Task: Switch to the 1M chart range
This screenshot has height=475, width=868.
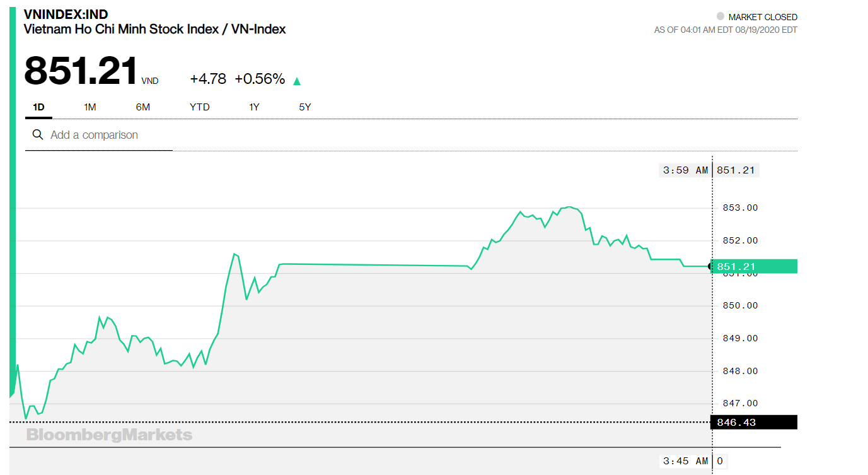Action: click(x=90, y=107)
